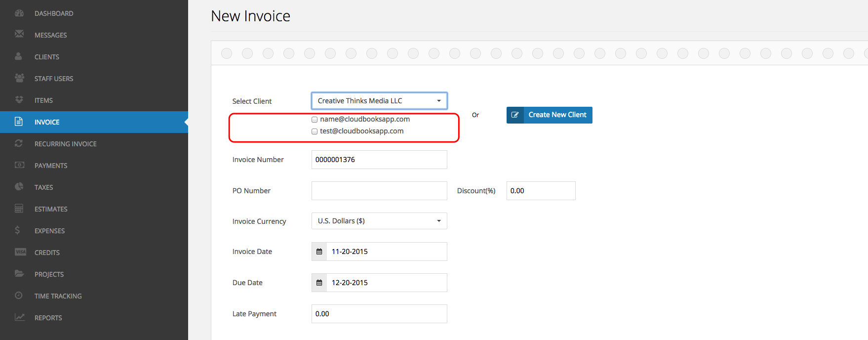This screenshot has width=868, height=340.
Task: Open the Estimates menu item
Action: (x=51, y=209)
